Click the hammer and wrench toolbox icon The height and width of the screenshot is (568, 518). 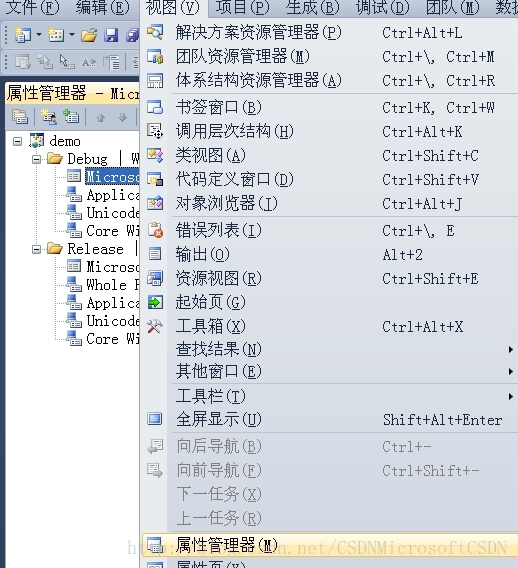155,326
